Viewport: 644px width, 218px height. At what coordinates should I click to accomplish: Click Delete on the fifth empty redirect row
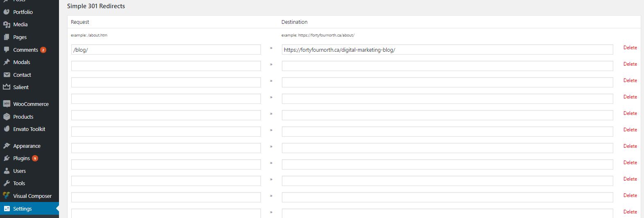(x=630, y=130)
